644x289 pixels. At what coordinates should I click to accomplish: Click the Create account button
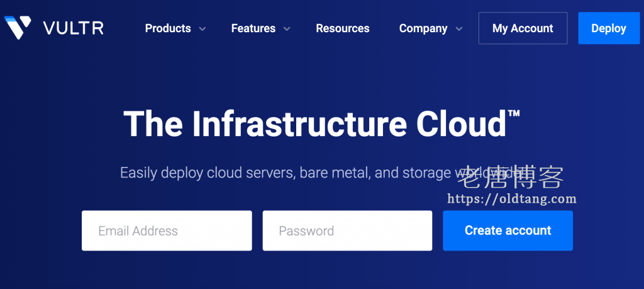[508, 231]
